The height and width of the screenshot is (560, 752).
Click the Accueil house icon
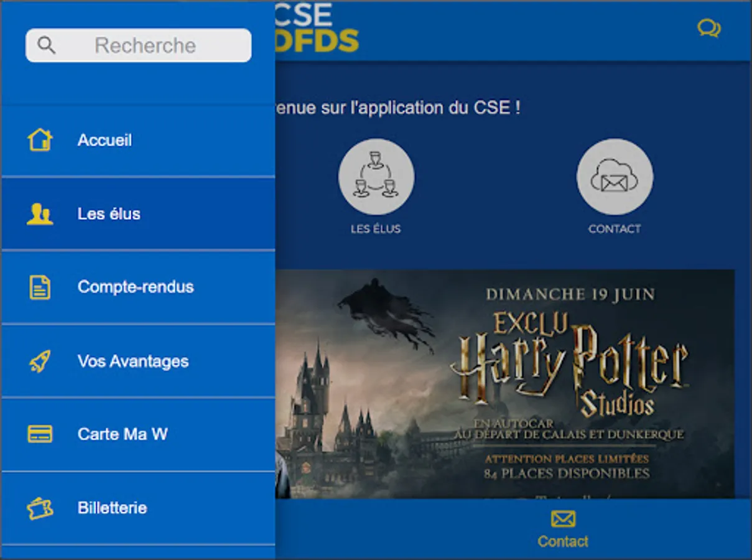click(x=40, y=140)
